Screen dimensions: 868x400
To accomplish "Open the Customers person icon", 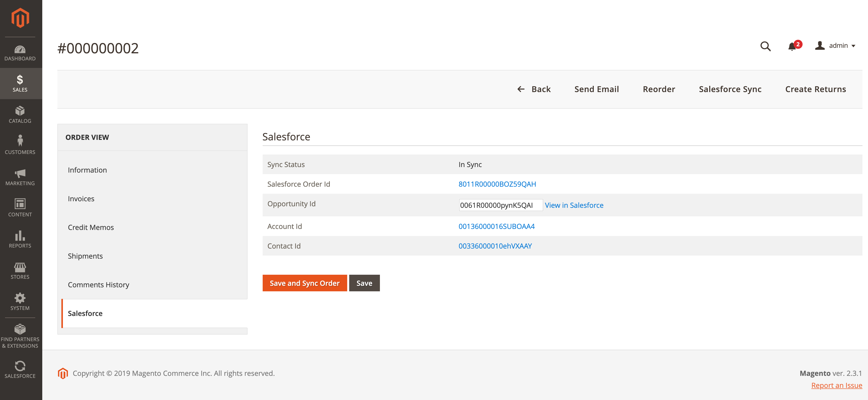I will pos(20,141).
